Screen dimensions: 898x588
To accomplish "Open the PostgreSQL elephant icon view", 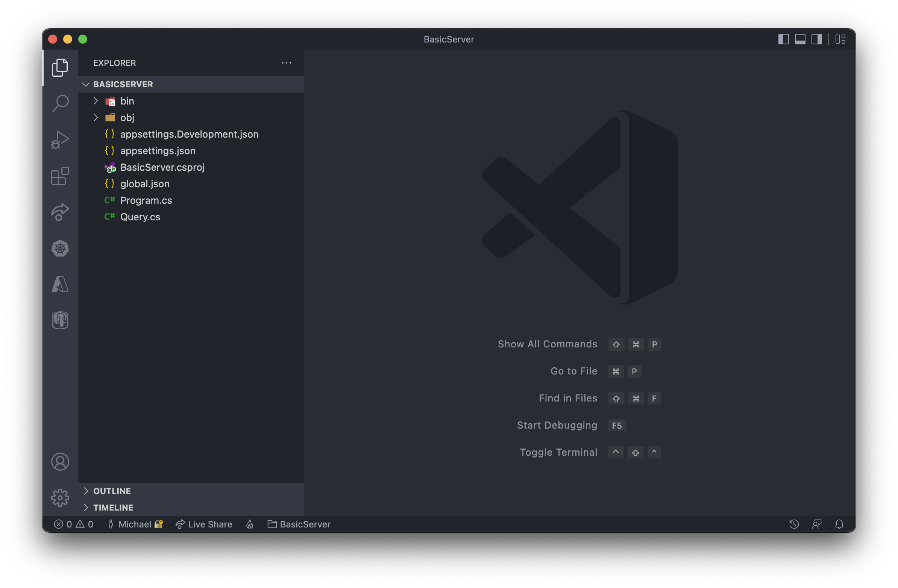I will (60, 321).
